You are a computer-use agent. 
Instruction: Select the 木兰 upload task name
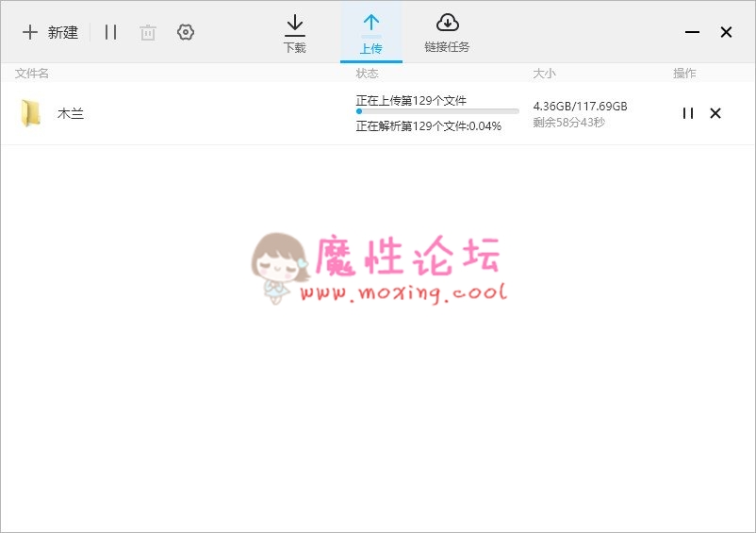click(71, 114)
